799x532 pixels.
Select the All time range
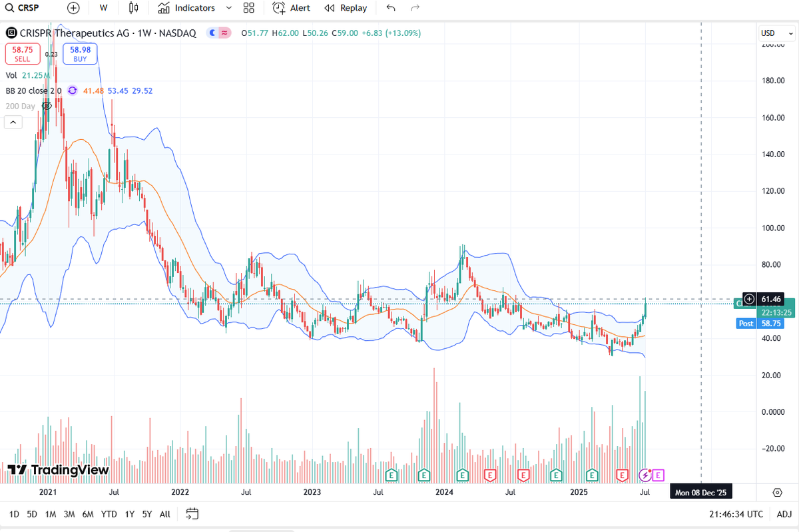click(165, 514)
